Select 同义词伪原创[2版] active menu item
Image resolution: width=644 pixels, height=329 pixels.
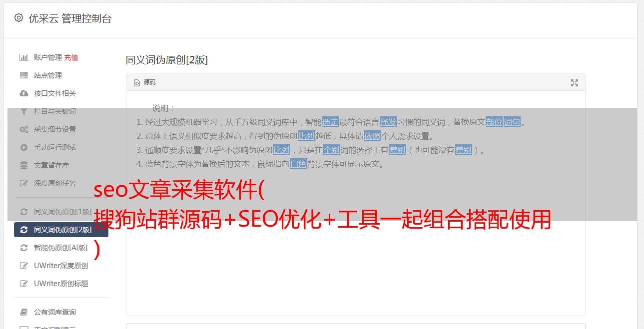(x=61, y=230)
